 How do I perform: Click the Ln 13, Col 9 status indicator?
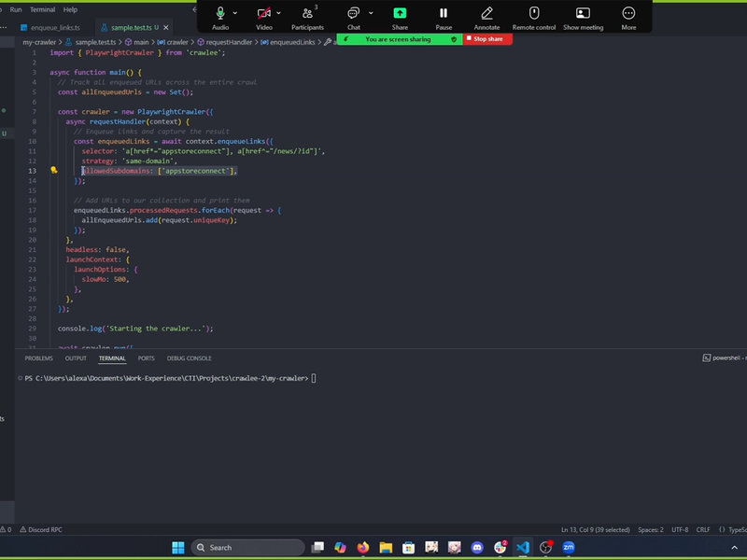595,529
